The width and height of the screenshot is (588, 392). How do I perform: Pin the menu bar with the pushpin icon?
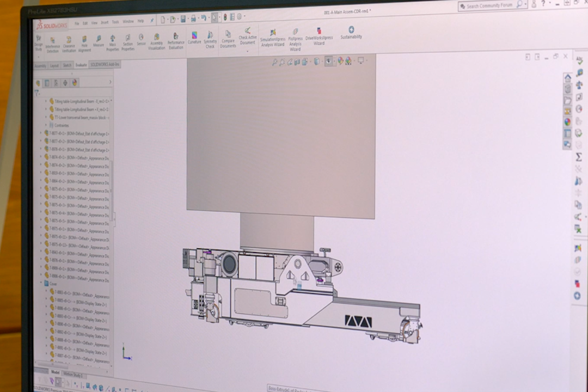click(152, 21)
